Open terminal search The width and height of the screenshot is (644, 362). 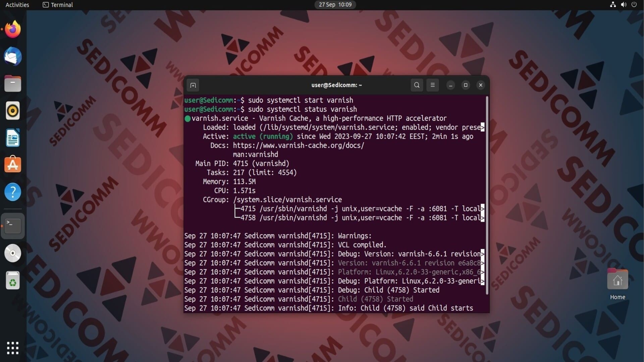[x=417, y=85]
